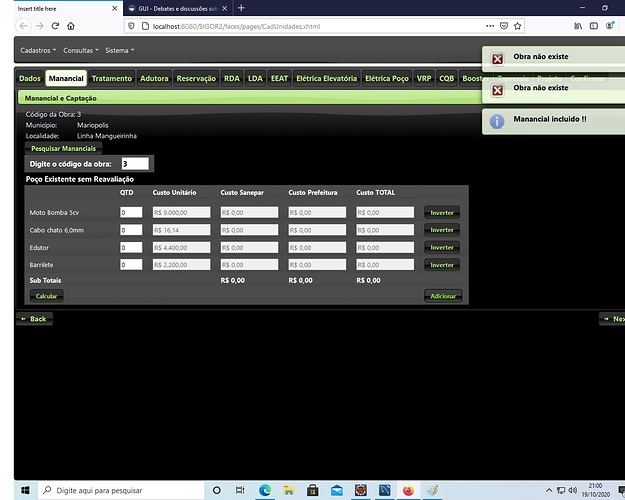Open the Cadastros dropdown menu
The image size is (625, 500).
pos(38,50)
